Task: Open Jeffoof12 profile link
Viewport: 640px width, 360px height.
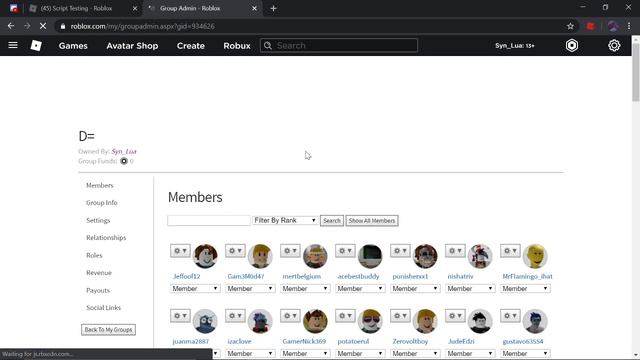Action: pos(187,276)
